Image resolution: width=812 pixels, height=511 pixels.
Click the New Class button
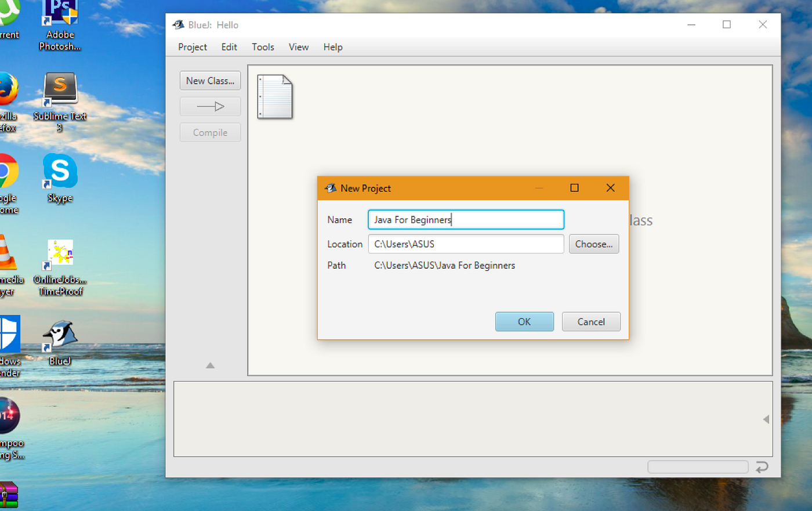[x=210, y=81]
